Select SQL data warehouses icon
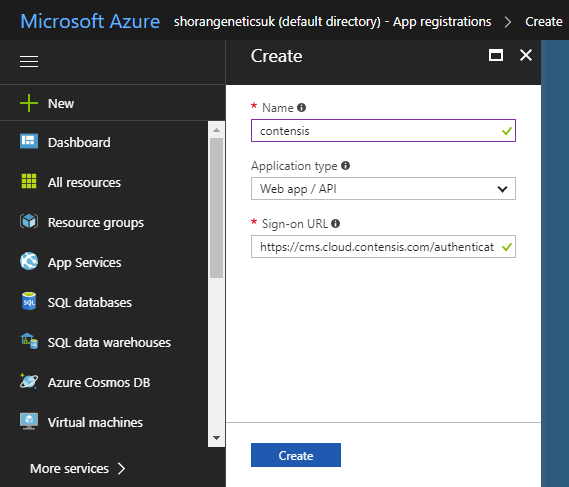Image resolution: width=569 pixels, height=487 pixels. (x=29, y=341)
